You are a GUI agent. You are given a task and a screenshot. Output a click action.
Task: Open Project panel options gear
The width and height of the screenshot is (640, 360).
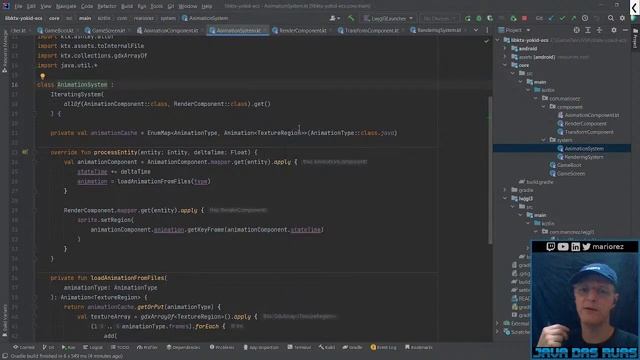click(x=613, y=30)
